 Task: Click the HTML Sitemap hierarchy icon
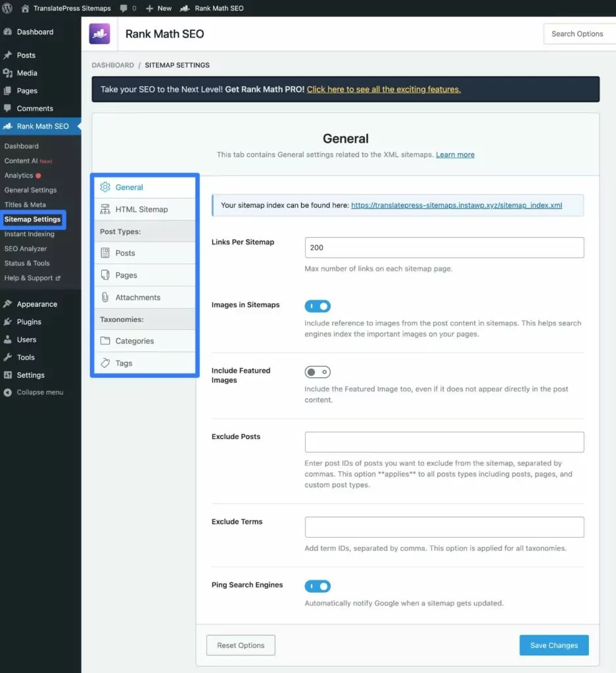(x=105, y=209)
